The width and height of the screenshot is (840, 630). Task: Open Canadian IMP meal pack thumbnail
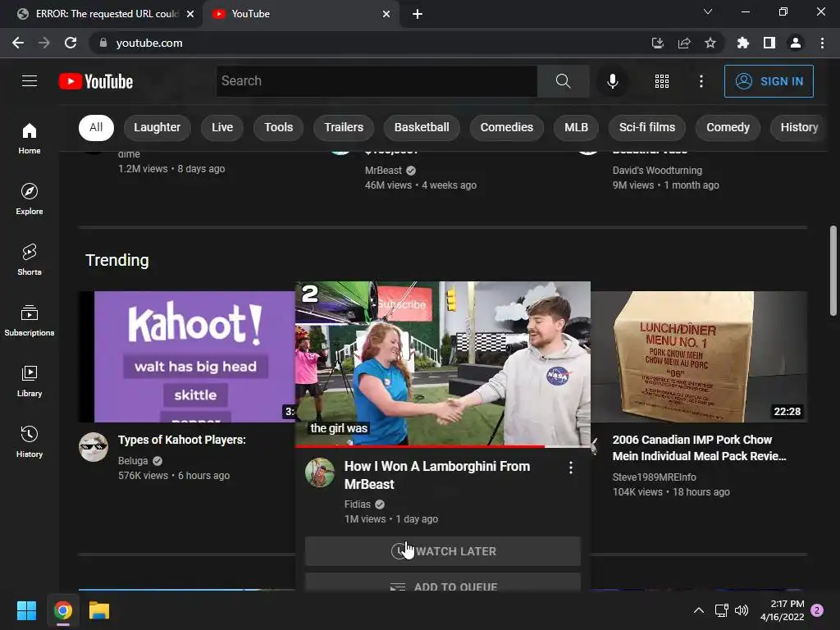click(x=699, y=357)
